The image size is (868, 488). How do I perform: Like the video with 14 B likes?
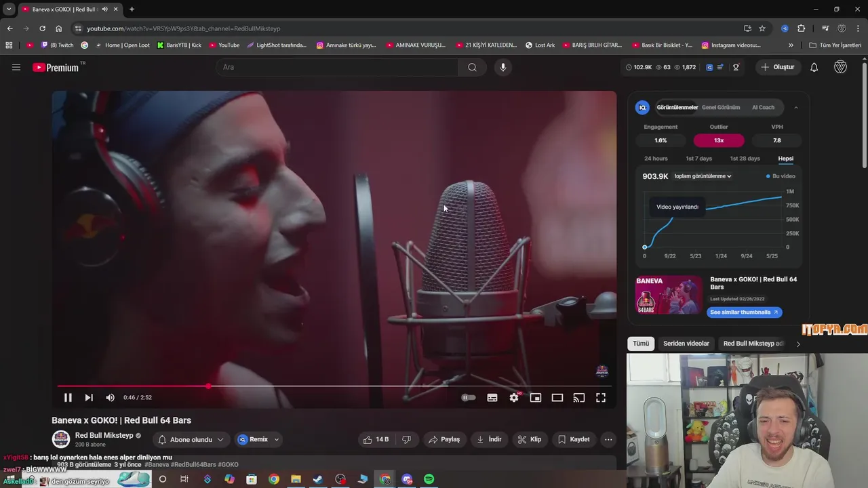point(376,440)
